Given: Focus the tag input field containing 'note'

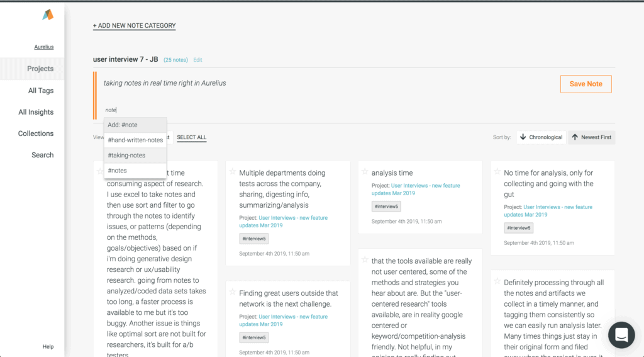Looking at the screenshot, I should (x=111, y=110).
